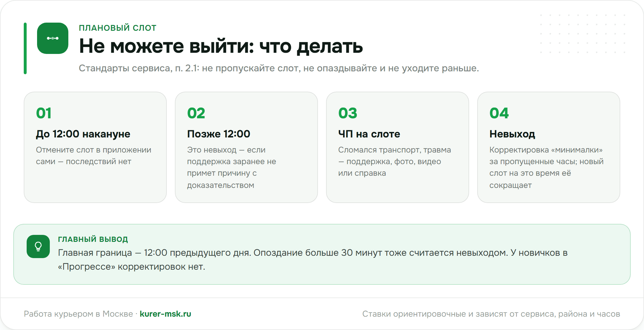
Task: Click the number "01" on the first card
Action: tap(44, 113)
